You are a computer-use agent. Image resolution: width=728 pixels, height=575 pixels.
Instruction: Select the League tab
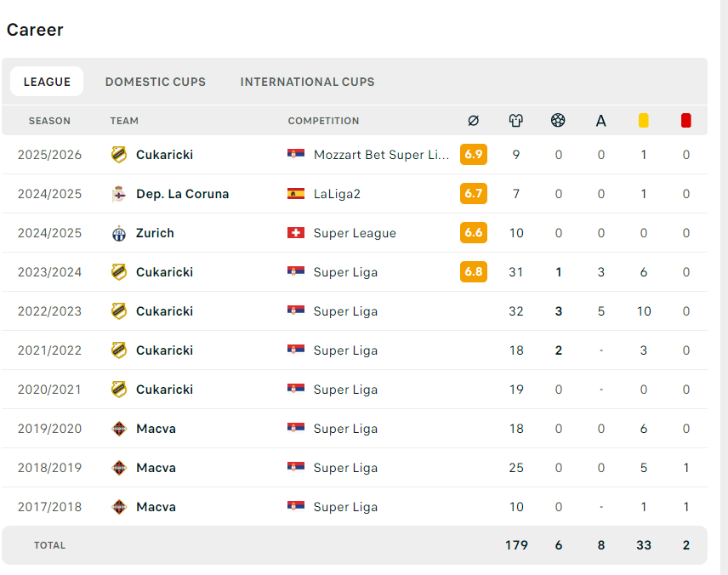47,82
